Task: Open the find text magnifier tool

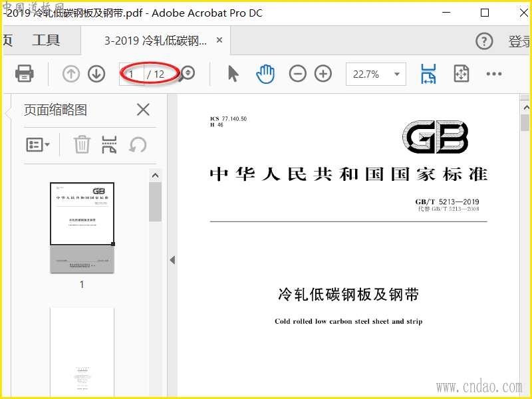Action: coord(187,73)
